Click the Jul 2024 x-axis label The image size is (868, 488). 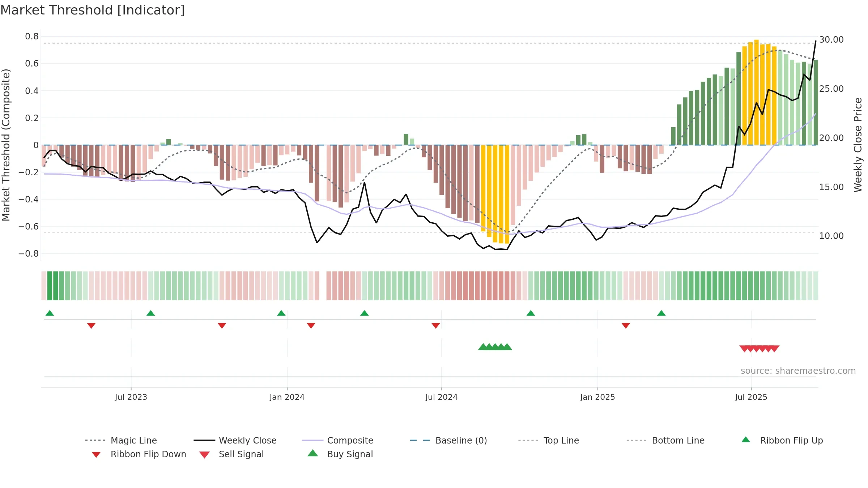[x=442, y=397]
